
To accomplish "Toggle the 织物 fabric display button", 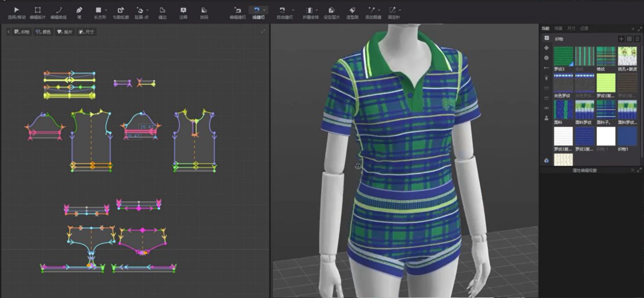I will click(x=22, y=32).
